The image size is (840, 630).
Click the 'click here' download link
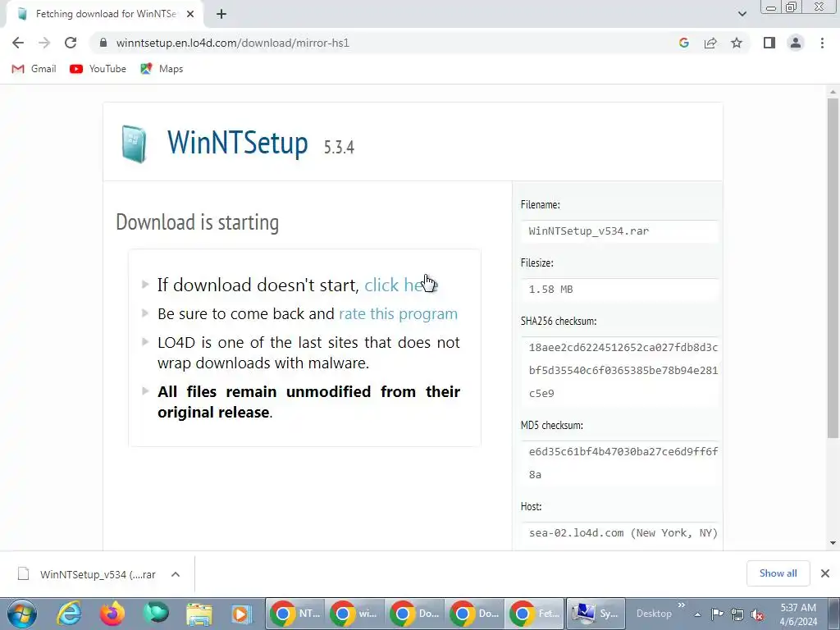click(400, 285)
